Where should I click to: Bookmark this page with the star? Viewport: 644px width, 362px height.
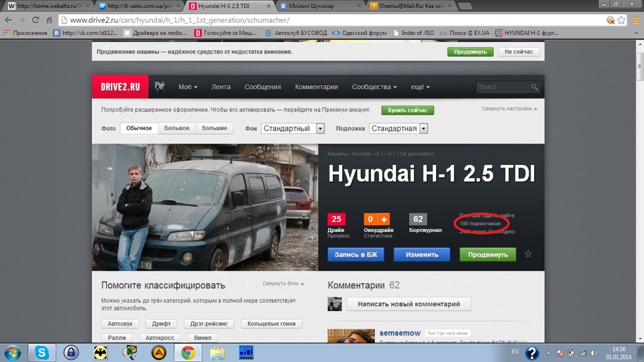coord(621,20)
